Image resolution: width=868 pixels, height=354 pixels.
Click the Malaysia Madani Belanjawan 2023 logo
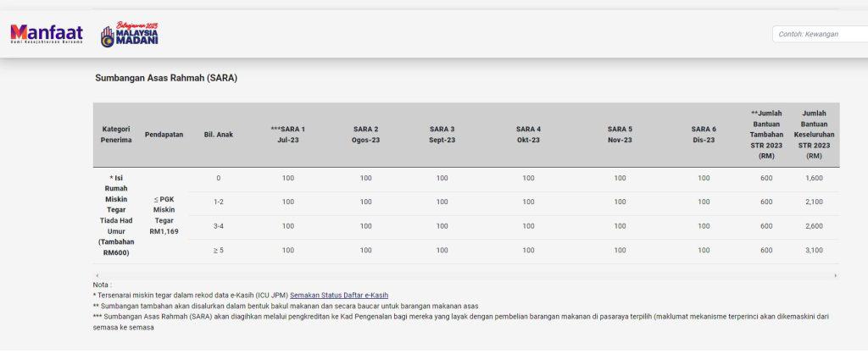tap(130, 34)
